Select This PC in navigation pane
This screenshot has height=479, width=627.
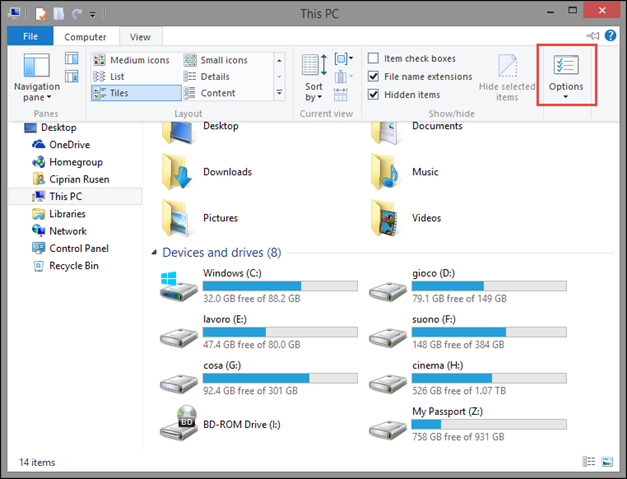pos(75,196)
